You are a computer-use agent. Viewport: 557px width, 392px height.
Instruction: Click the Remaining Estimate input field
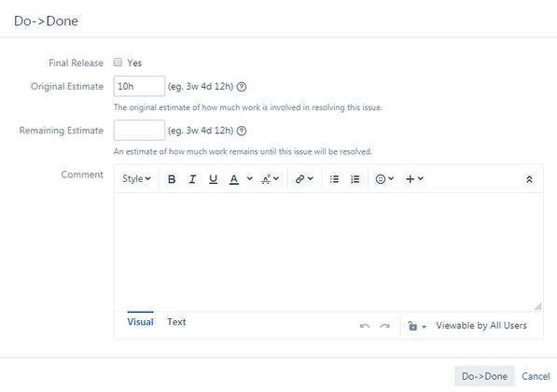tap(139, 130)
